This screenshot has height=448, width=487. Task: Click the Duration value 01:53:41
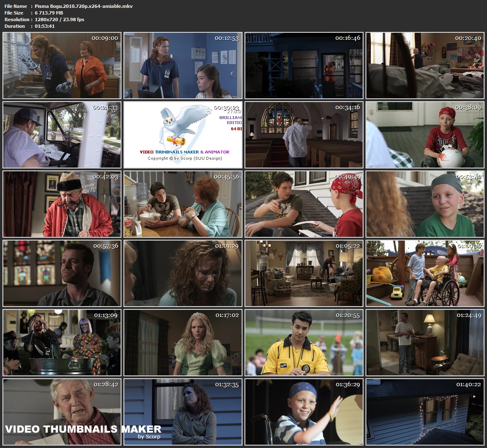tap(45, 26)
